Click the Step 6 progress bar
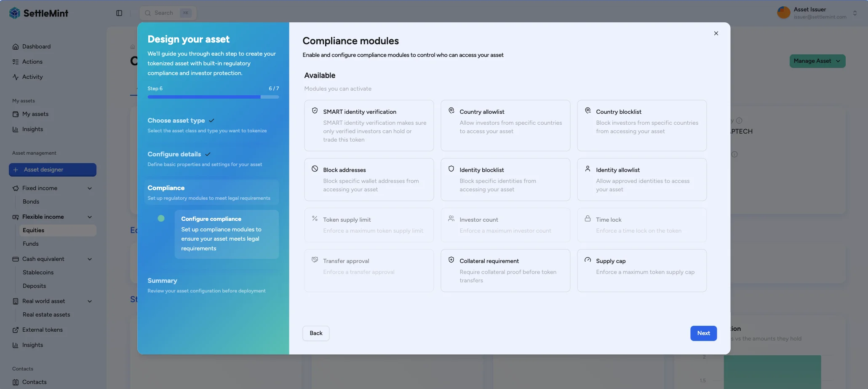 213,97
